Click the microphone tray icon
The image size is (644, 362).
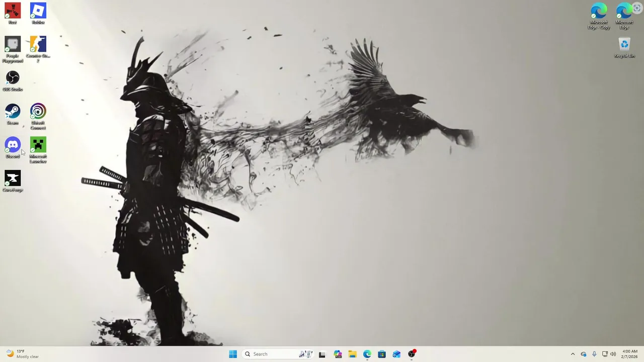pyautogui.click(x=594, y=354)
